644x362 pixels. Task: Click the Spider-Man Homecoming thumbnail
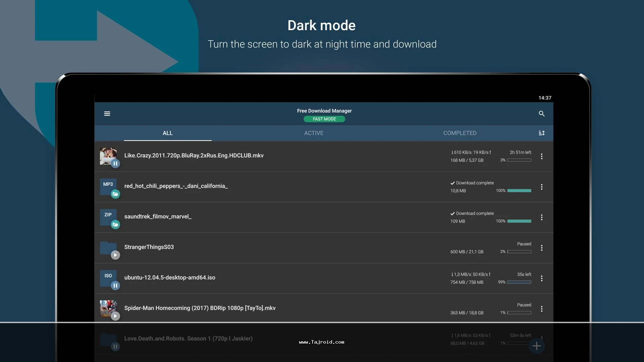[x=108, y=308]
